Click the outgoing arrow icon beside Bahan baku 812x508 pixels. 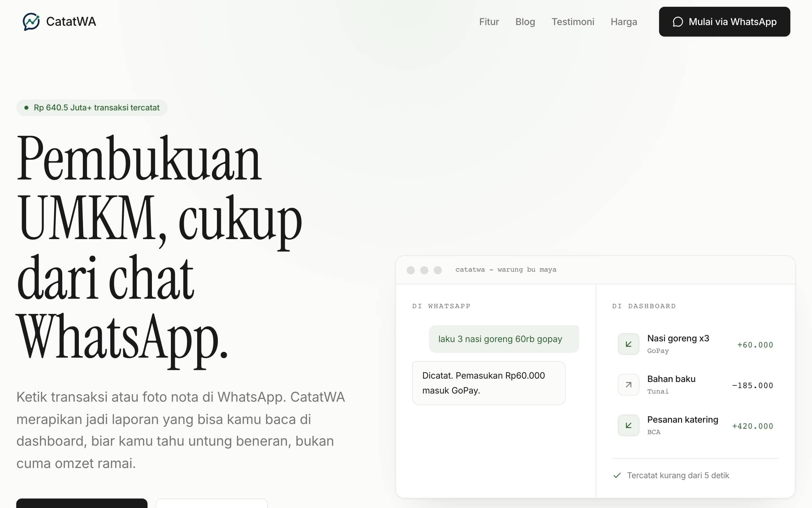pos(628,385)
